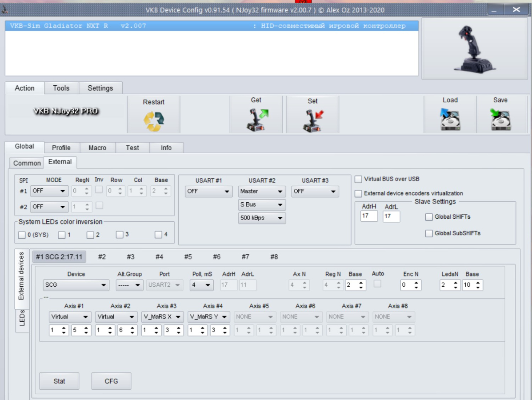Select external device tab #5
Image resolution: width=532 pixels, height=400 pixels.
point(188,257)
